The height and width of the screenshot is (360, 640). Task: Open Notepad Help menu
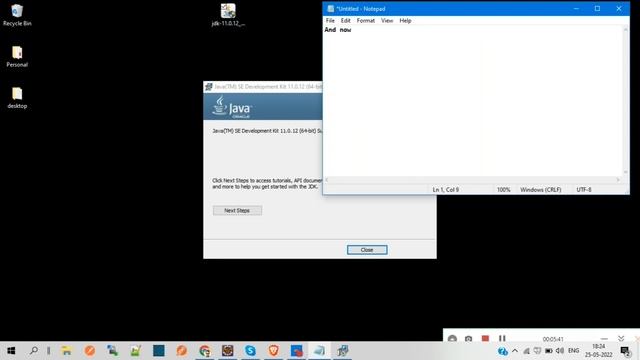click(x=405, y=20)
